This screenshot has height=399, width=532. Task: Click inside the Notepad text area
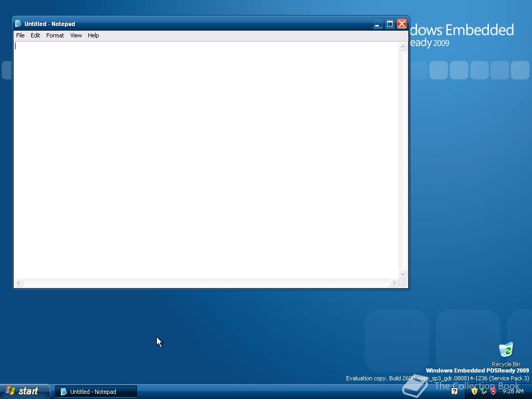click(x=206, y=160)
